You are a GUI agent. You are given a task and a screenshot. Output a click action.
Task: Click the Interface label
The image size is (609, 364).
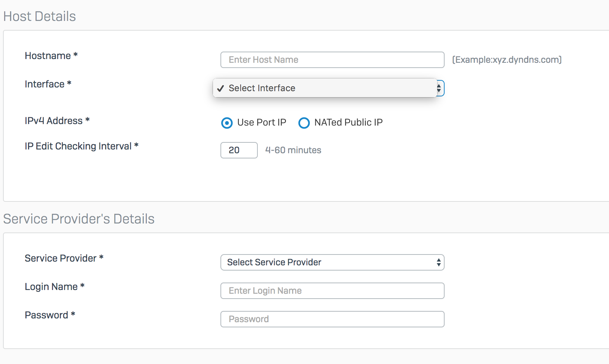tap(48, 84)
